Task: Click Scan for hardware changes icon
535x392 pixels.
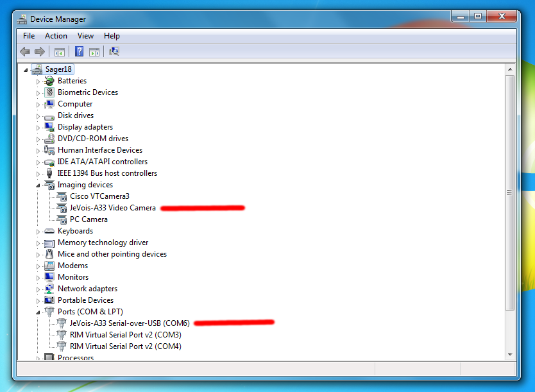Action: (x=114, y=51)
